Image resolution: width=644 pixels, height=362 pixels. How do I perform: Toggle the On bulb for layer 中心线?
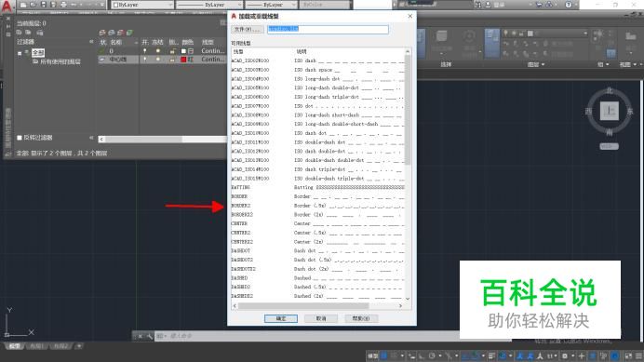click(x=144, y=60)
